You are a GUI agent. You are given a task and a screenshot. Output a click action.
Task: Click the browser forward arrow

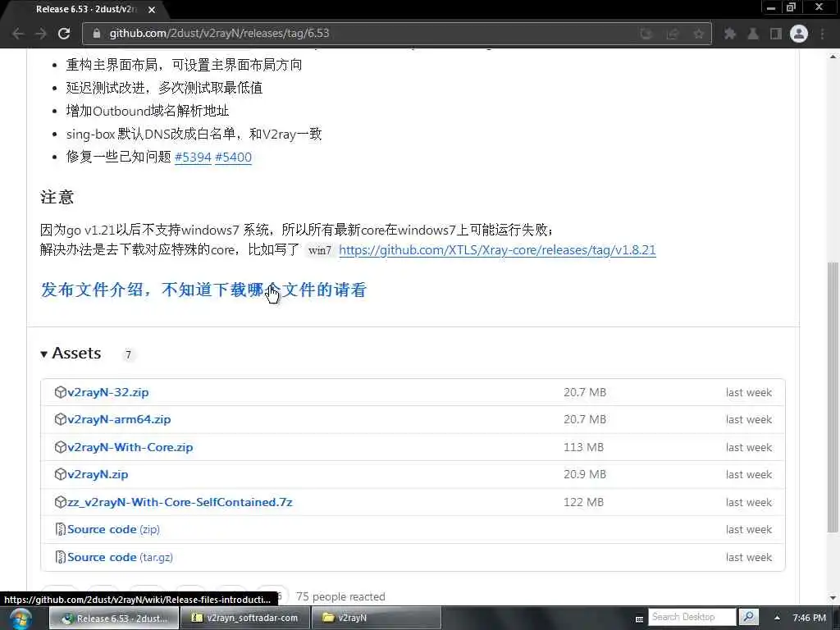pos(41,34)
